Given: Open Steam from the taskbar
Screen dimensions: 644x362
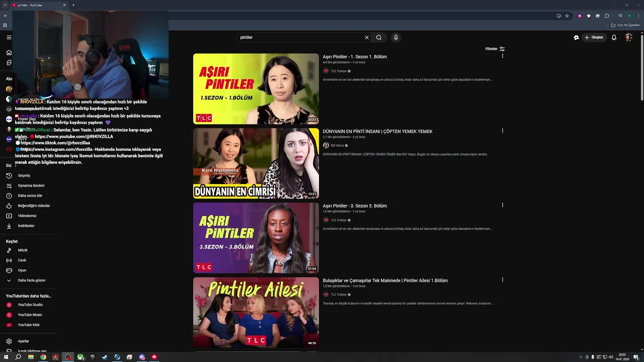Looking at the screenshot, I should coord(105,357).
